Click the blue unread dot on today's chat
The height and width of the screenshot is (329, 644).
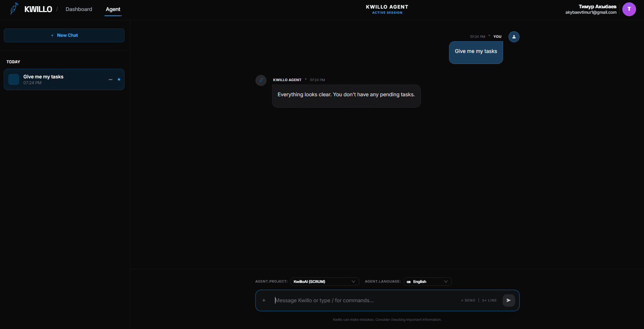tap(119, 79)
